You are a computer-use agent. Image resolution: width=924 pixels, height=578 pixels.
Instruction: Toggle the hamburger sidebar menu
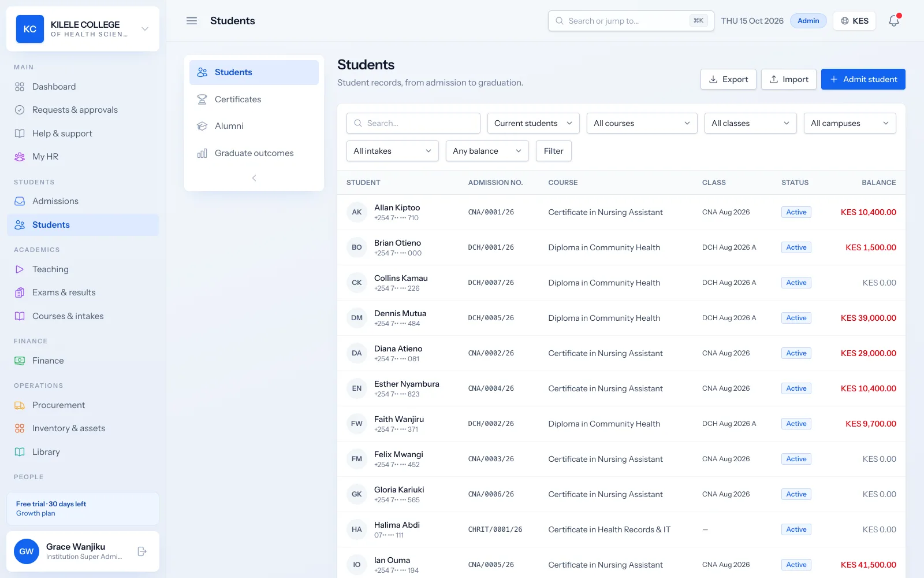pos(192,21)
